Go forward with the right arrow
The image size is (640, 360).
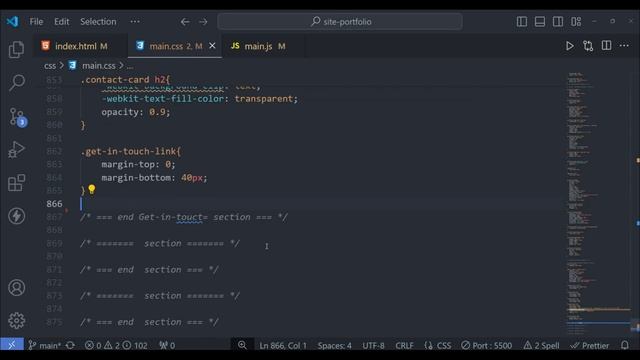203,22
